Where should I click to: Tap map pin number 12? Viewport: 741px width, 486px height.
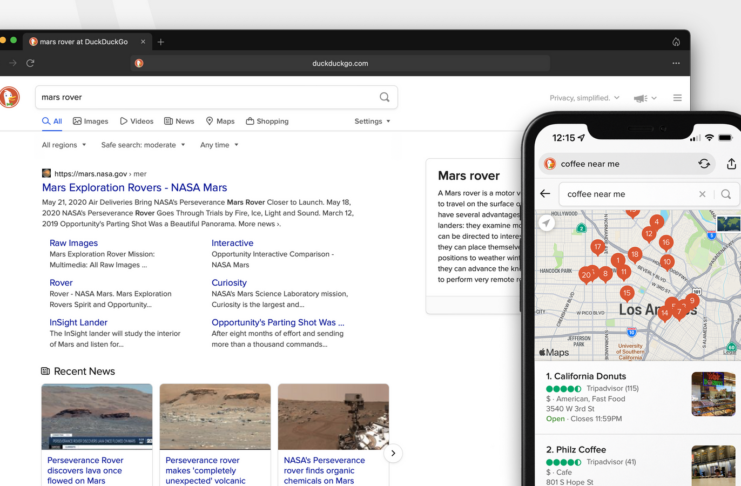649,234
